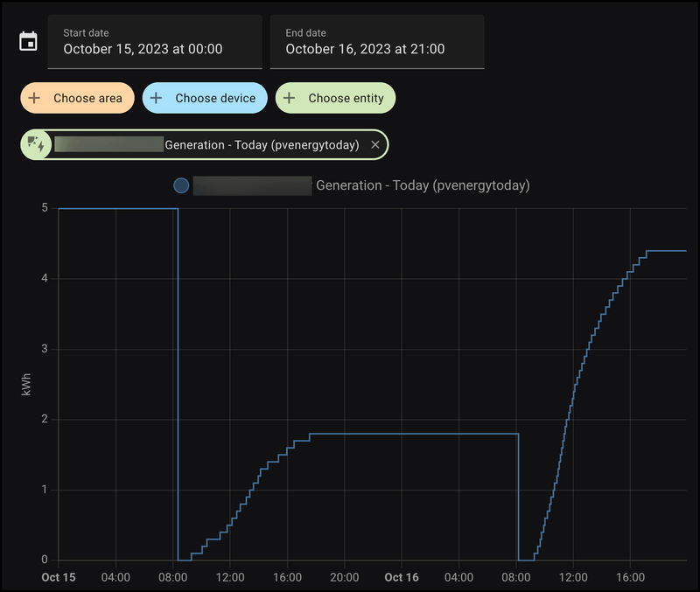Click the 4.4 kWh plateau at chart end

coord(667,251)
